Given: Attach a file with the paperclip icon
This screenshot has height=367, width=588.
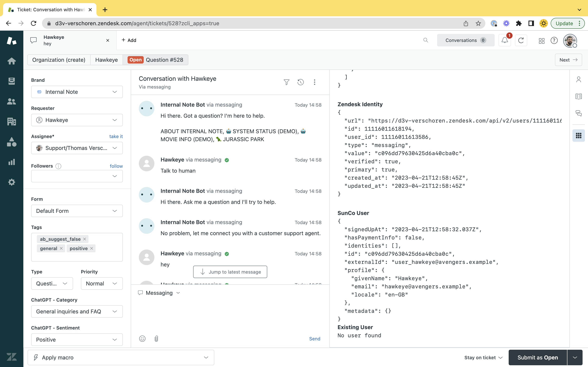Looking at the screenshot, I should coord(156,338).
